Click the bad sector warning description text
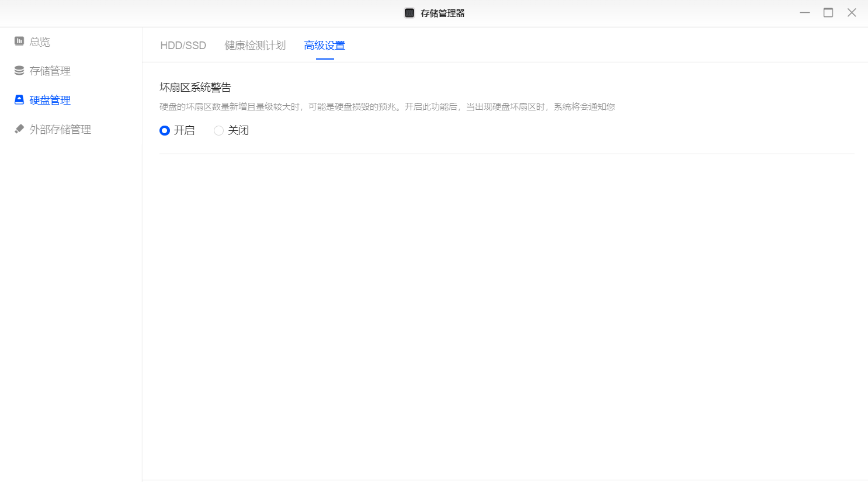The height and width of the screenshot is (482, 868). click(x=387, y=107)
